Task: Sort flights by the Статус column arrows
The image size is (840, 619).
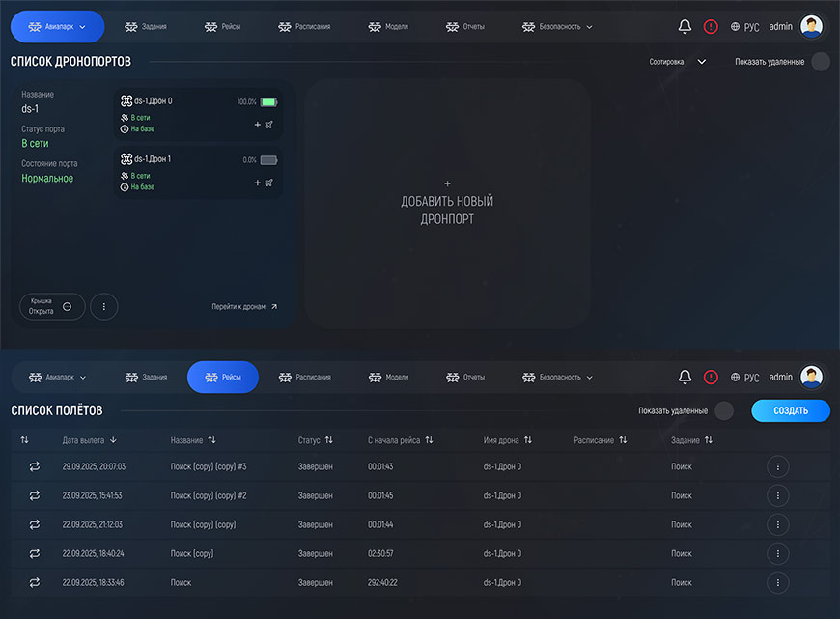Action: coord(328,440)
